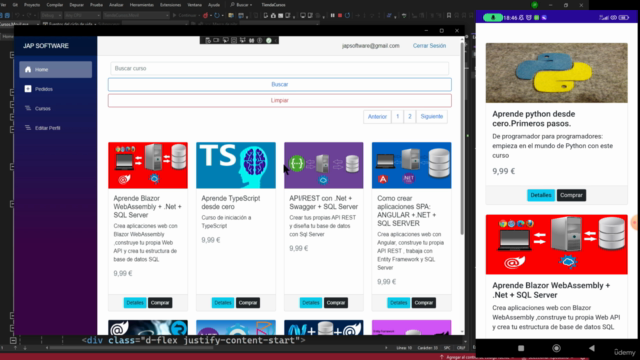640x360 pixels.
Task: Open the Buscar dropdown in Visual Studio title bar
Action: tap(241, 5)
